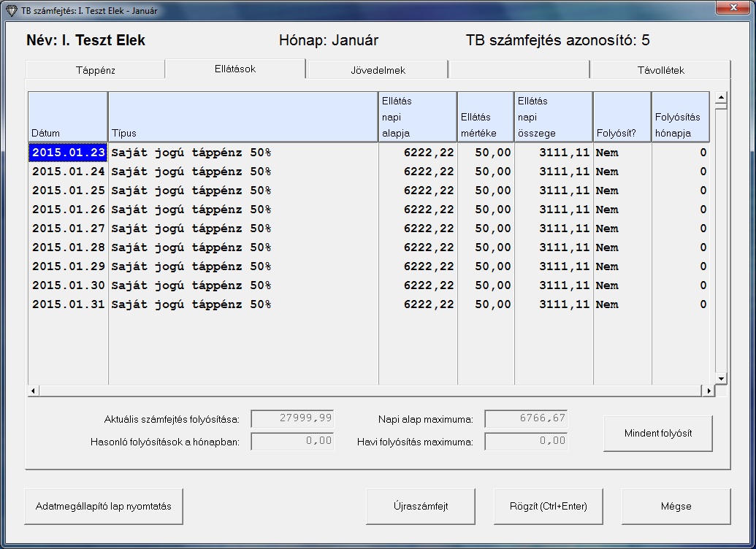Click the Mindent folyósít button
Viewport: 756px width, 549px height.
point(657,434)
